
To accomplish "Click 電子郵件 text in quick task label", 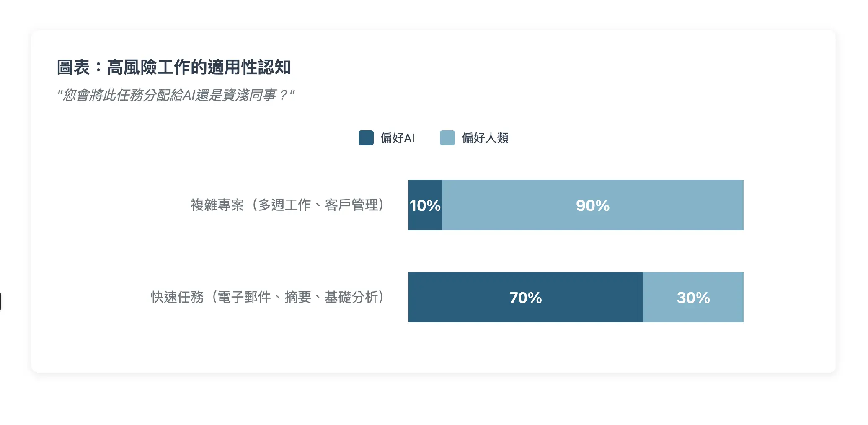I will tap(244, 297).
